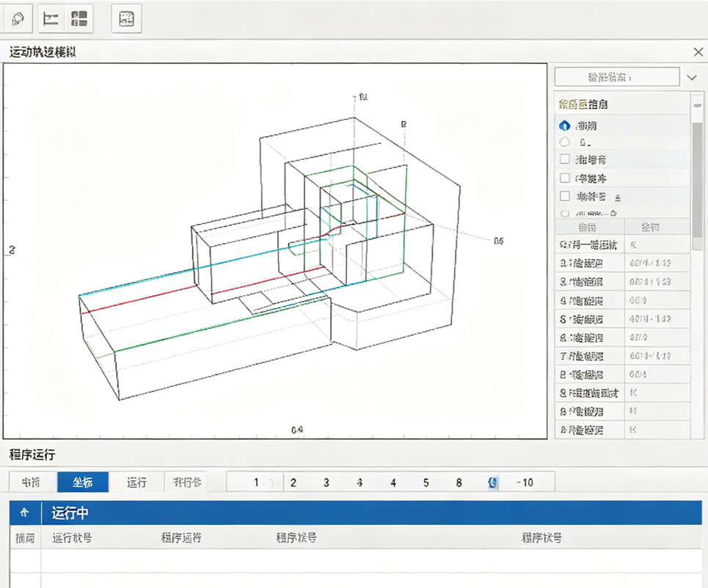Click the 运行状号 column header
Image resolution: width=708 pixels, height=588 pixels.
coord(72,538)
